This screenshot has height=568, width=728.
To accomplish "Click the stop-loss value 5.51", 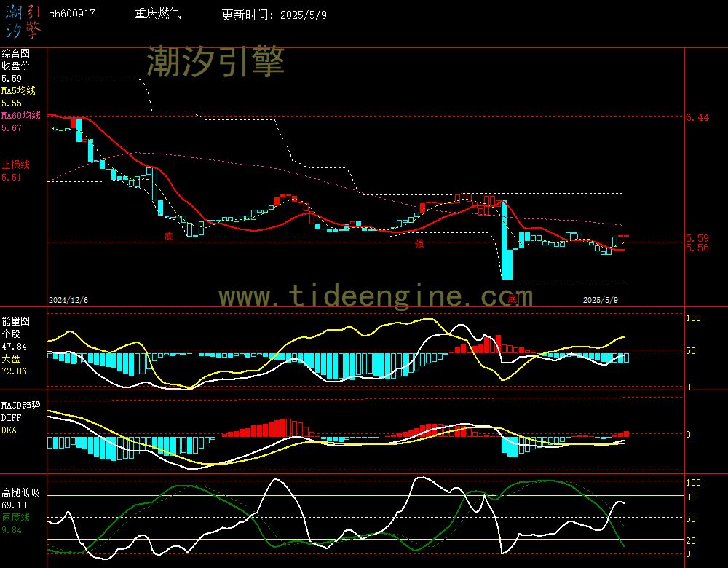I will [x=12, y=178].
